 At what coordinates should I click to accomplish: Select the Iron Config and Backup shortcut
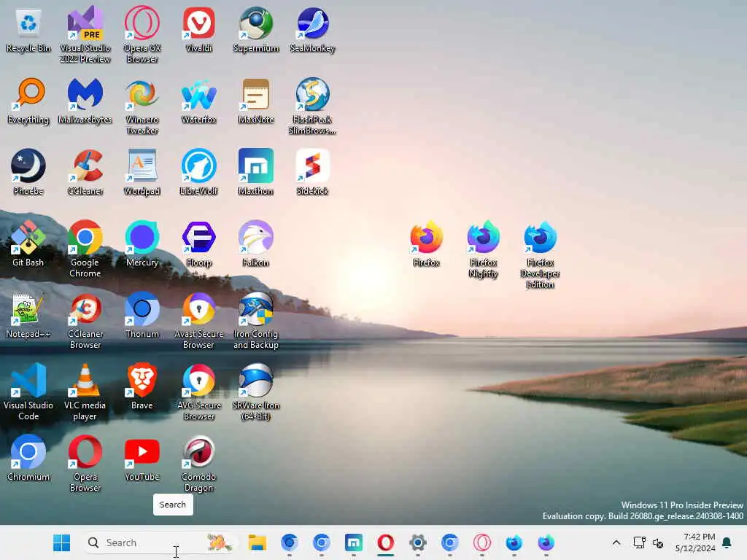click(256, 320)
